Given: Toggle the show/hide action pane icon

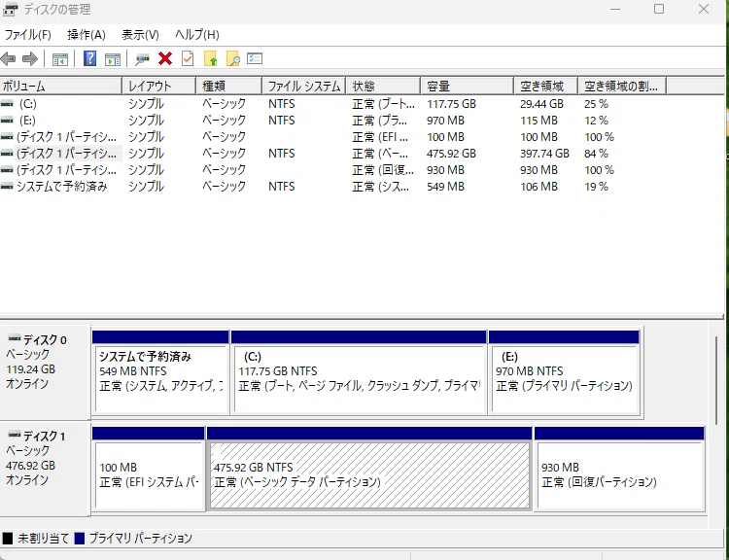Looking at the screenshot, I should point(113,59).
